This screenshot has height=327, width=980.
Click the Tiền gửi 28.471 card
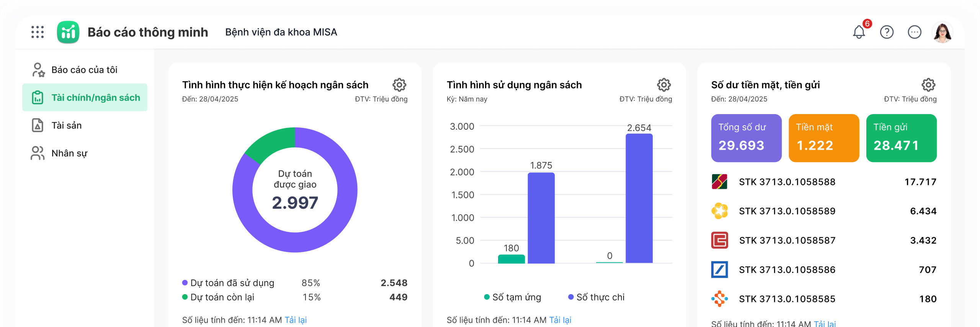click(902, 138)
